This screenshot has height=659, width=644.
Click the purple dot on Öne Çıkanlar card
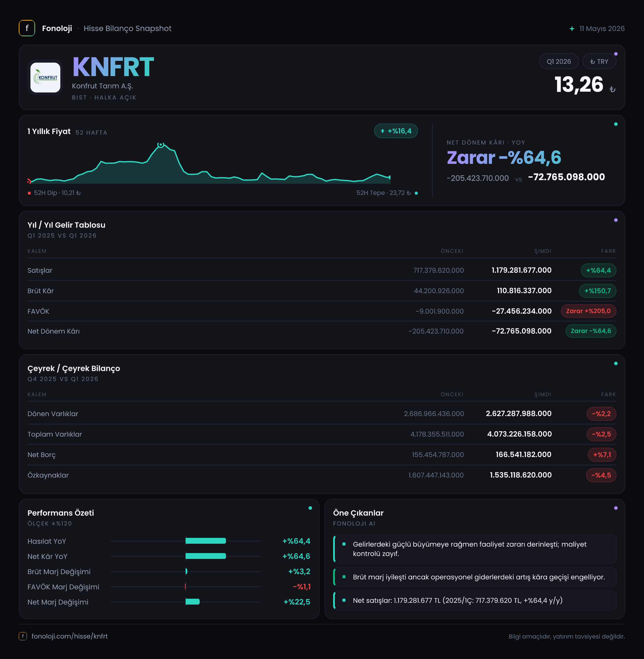click(616, 508)
